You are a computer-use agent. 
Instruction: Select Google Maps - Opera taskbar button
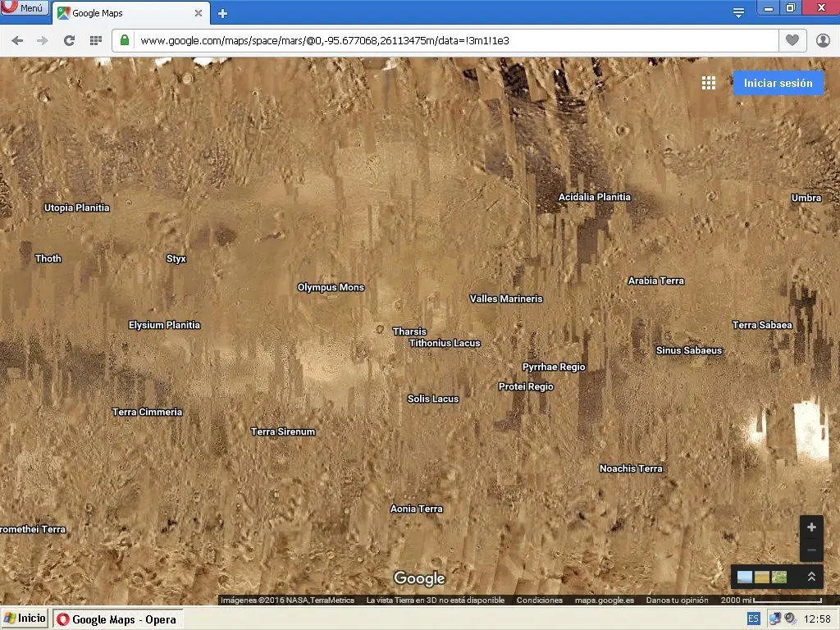(x=117, y=619)
